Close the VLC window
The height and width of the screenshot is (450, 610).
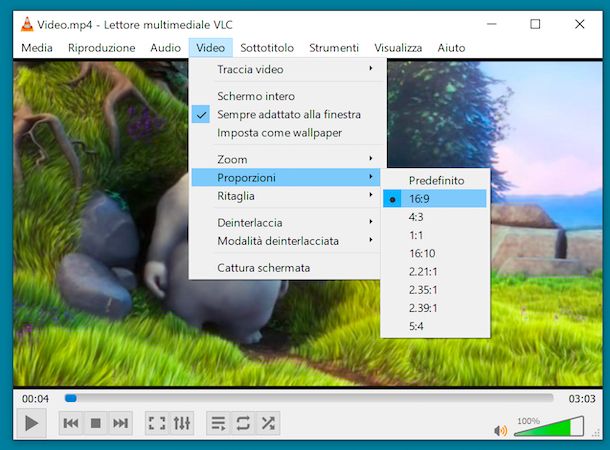[580, 24]
